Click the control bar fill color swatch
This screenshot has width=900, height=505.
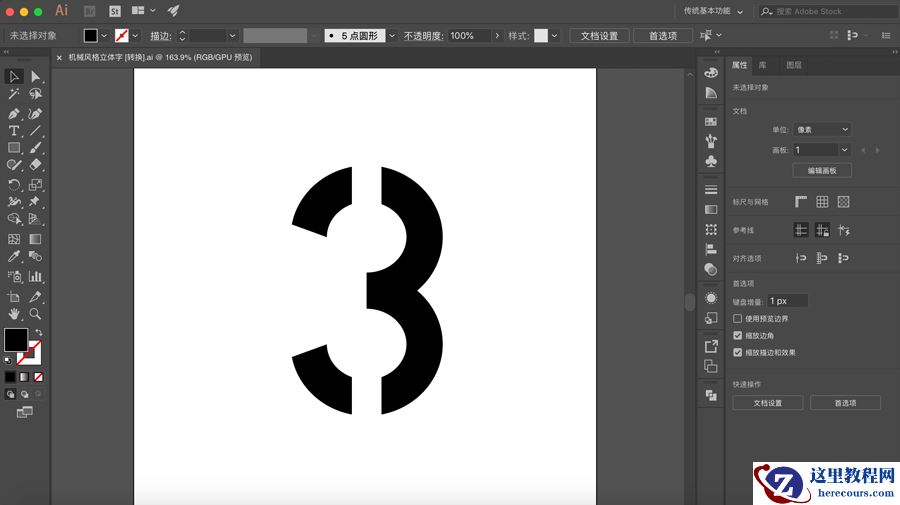coord(91,36)
